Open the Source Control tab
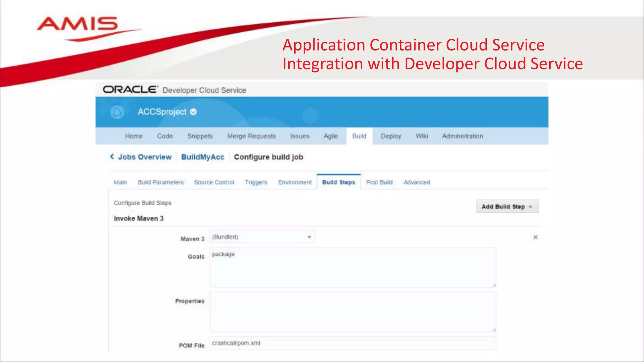The image size is (644, 362). tap(214, 182)
